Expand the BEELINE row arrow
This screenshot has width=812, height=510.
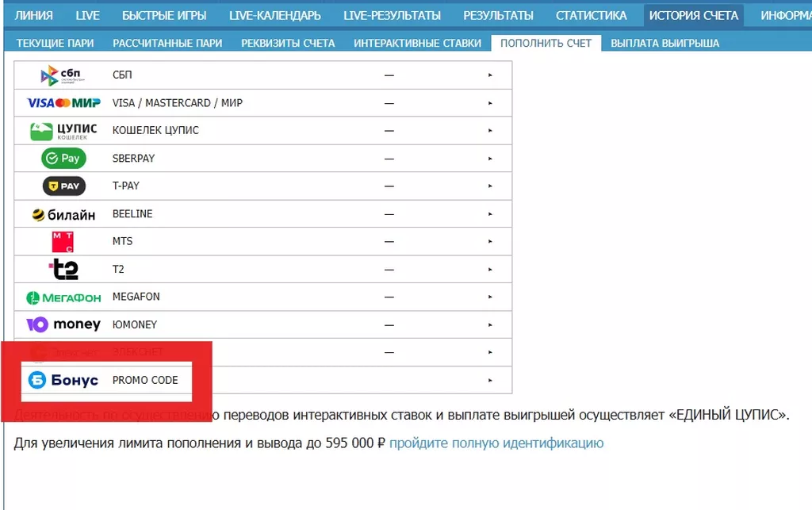pos(490,214)
